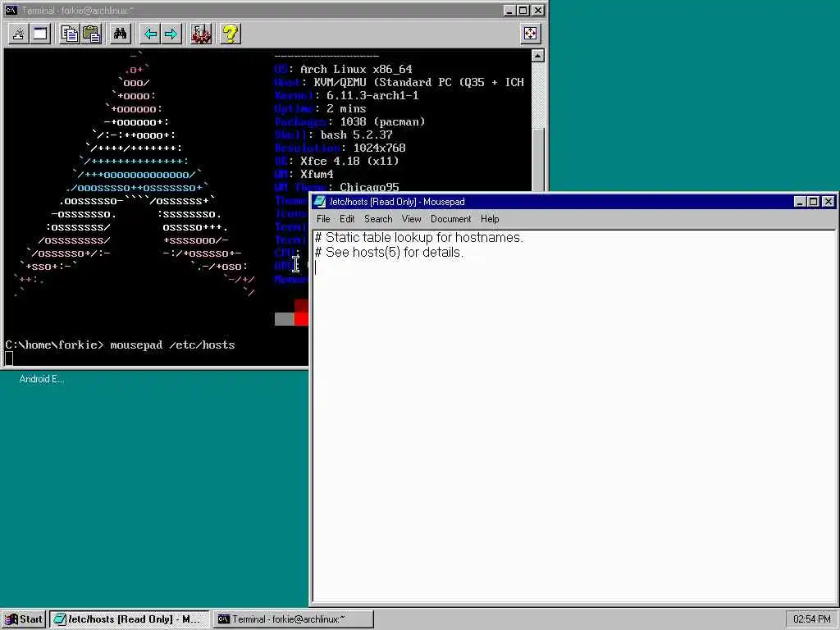This screenshot has height=630, width=840.
Task: Toggle Terminal fullscreen icon at toolbar end
Action: click(x=530, y=34)
